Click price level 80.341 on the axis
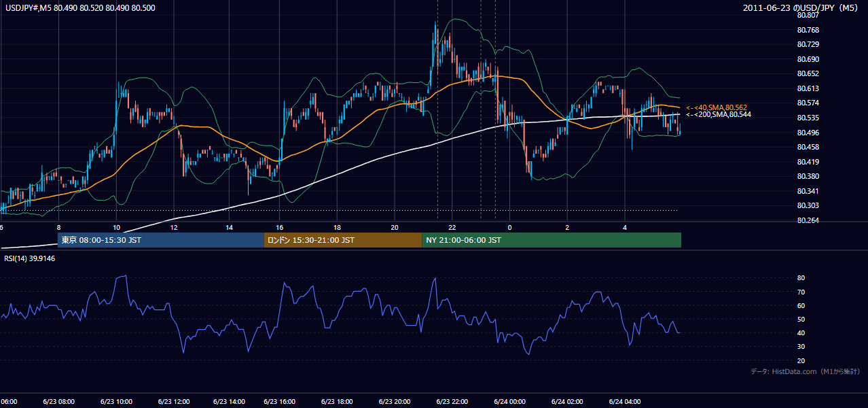 (808, 191)
